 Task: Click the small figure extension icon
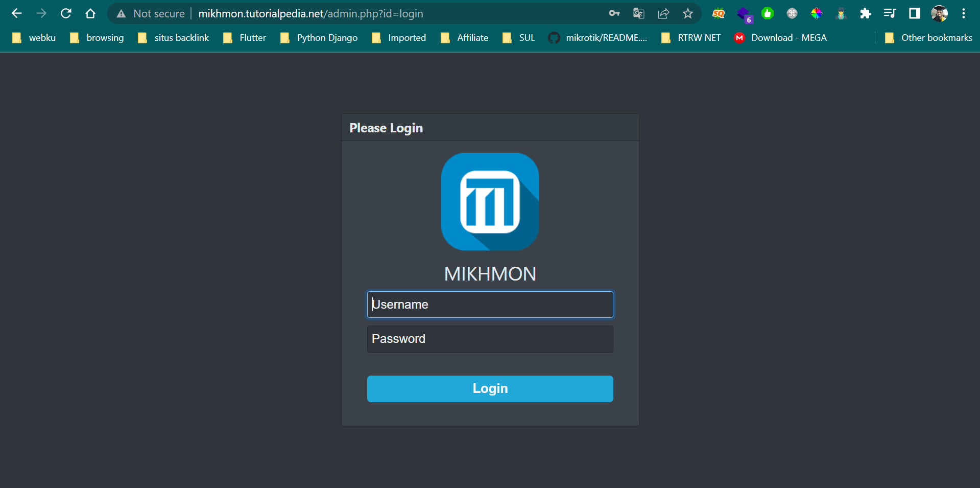tap(841, 14)
